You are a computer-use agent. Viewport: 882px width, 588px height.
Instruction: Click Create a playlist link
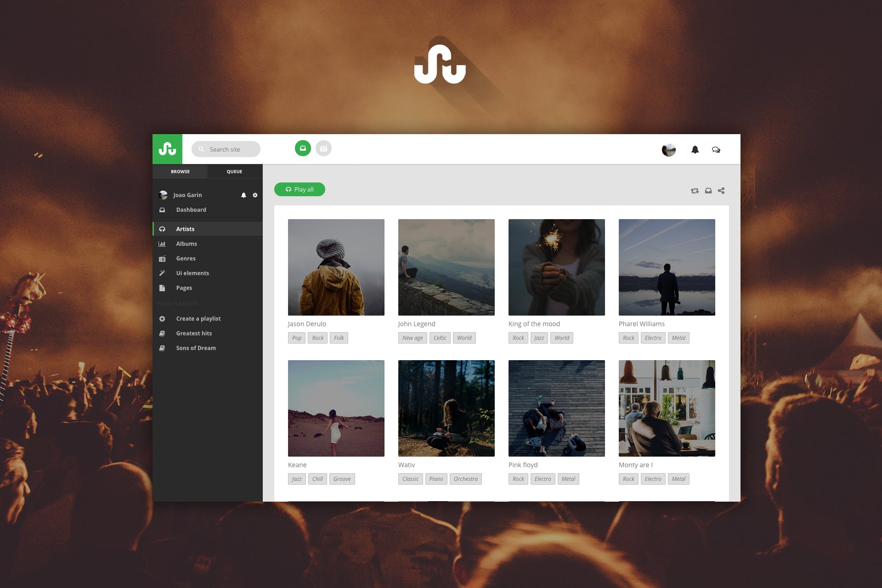pos(198,319)
